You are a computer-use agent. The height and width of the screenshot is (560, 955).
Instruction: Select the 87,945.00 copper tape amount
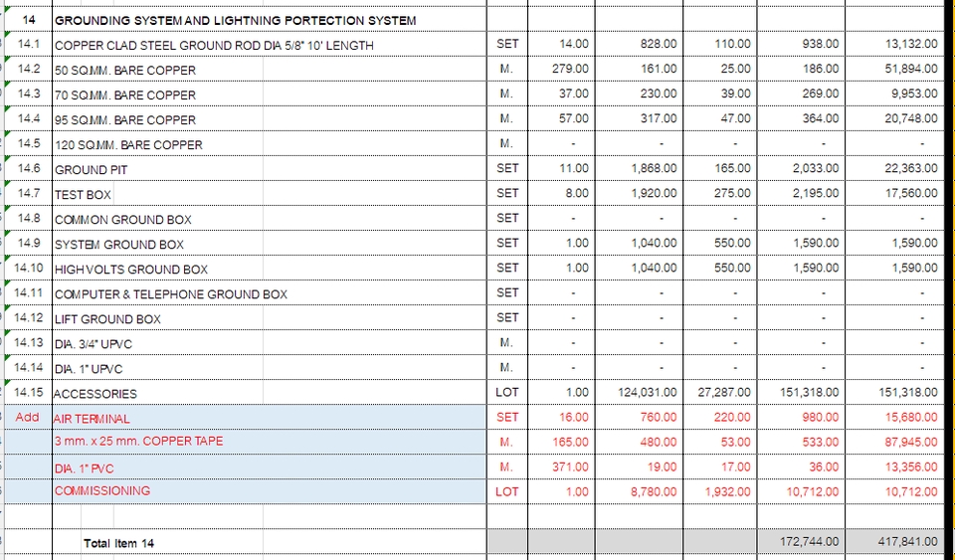pos(894,443)
